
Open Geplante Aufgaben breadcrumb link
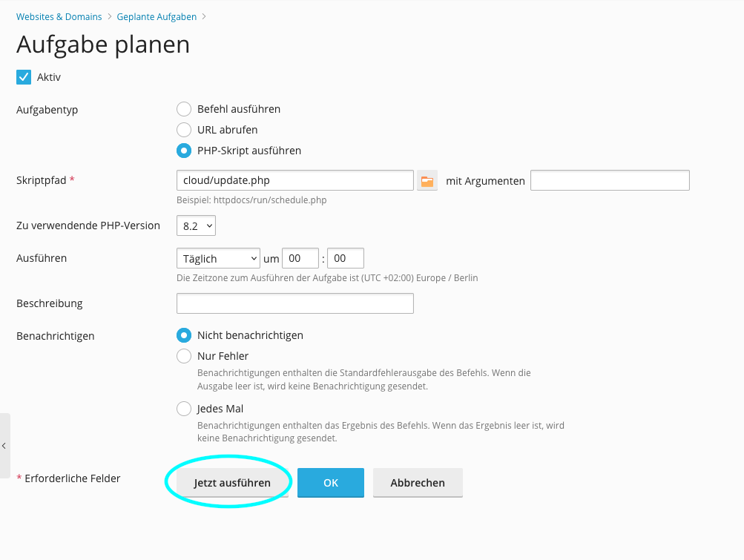click(x=157, y=16)
